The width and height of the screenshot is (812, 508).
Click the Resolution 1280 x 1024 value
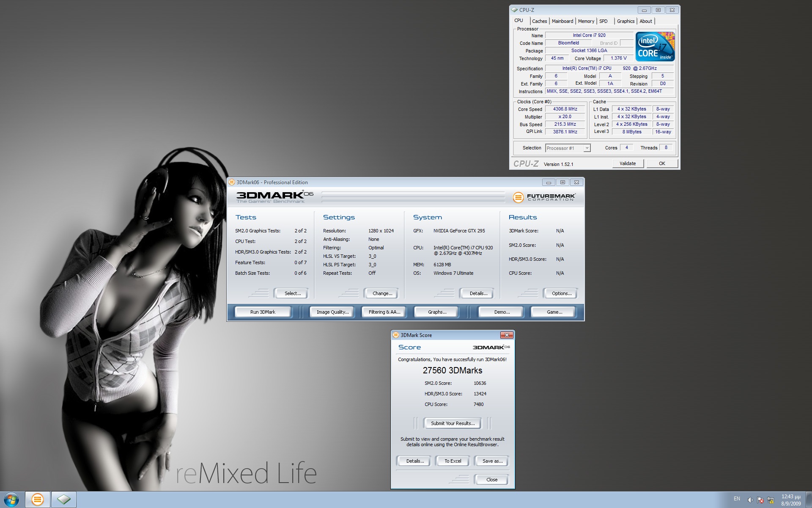click(381, 231)
